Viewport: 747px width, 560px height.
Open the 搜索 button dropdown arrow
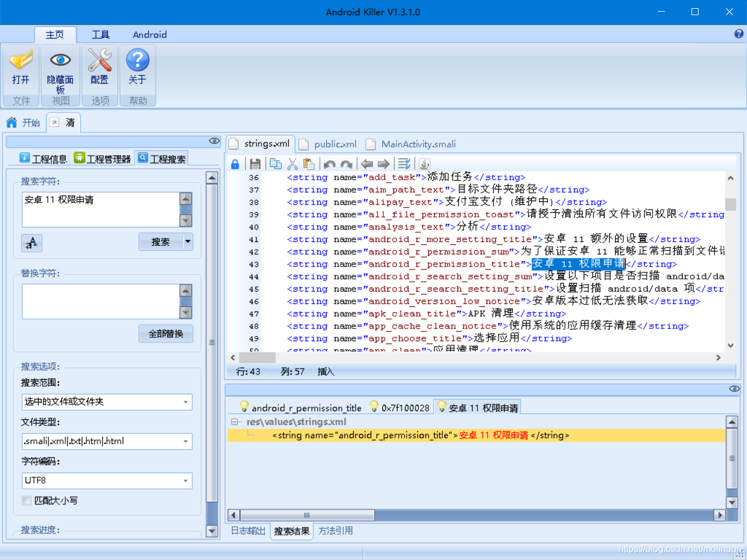pyautogui.click(x=188, y=242)
